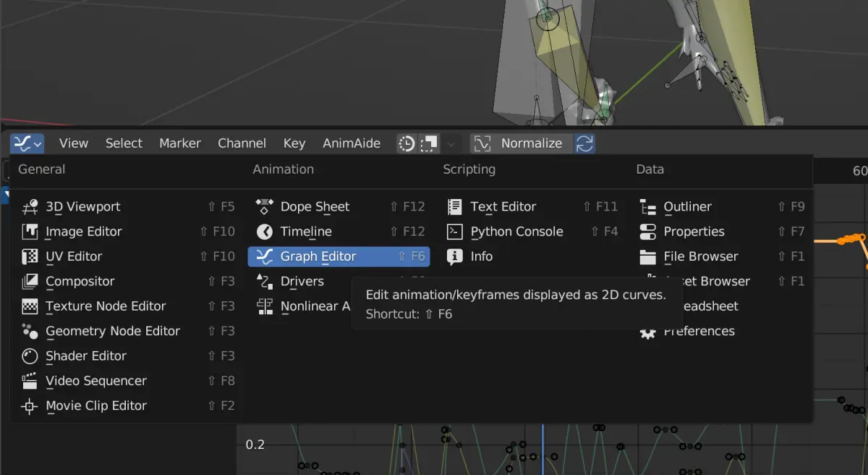Toggle auto normalization refresh icon
Viewport: 868px width, 475px height.
click(x=585, y=143)
